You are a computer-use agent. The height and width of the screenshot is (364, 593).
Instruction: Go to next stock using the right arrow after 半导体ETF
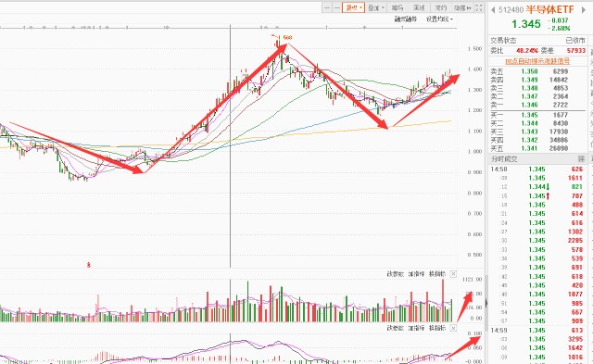click(583, 10)
